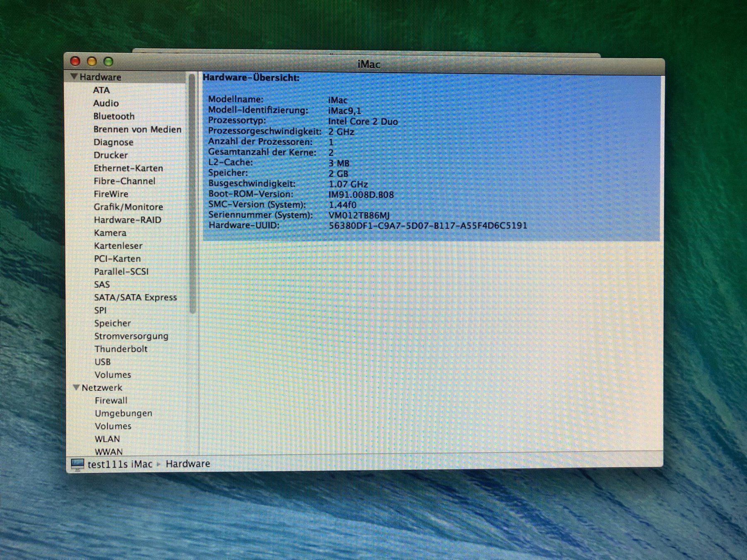Screen dimensions: 747x560
Task: Select Umgebungen entry
Action: coord(123,414)
